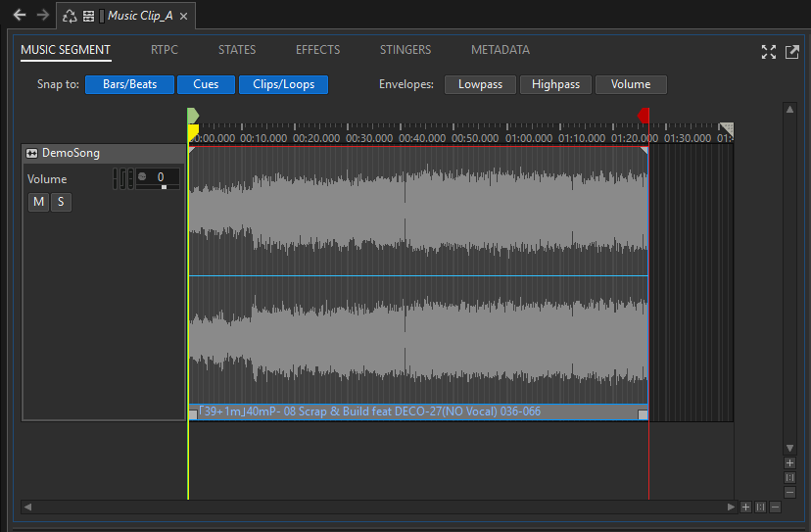811x532 pixels.
Task: Toggle snap to Bars/Beats
Action: pos(130,84)
